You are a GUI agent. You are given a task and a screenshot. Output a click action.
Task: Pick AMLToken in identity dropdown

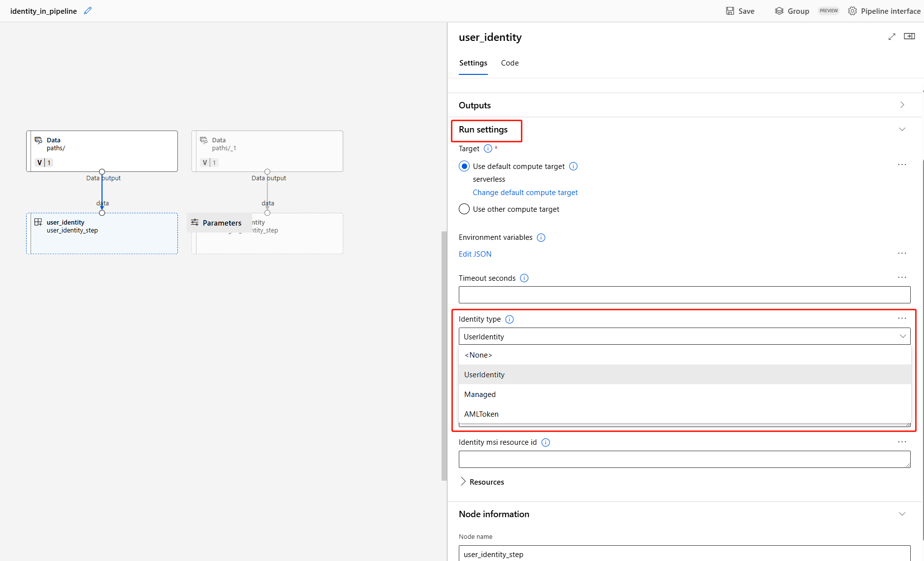point(481,414)
